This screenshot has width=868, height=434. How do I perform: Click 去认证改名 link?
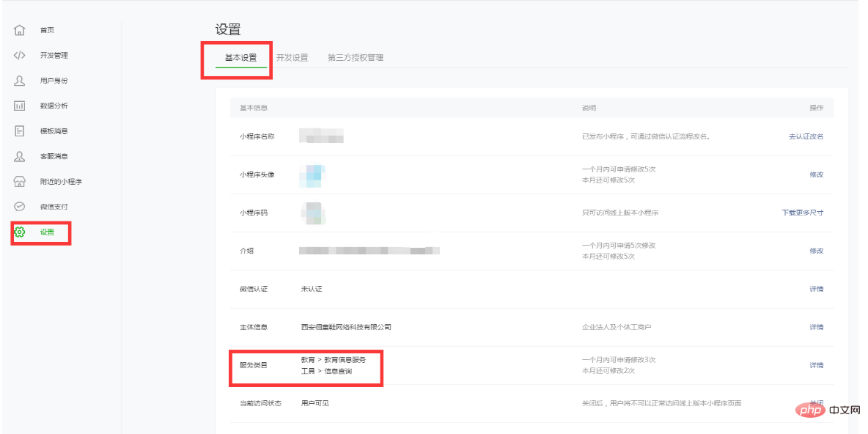[x=806, y=136]
